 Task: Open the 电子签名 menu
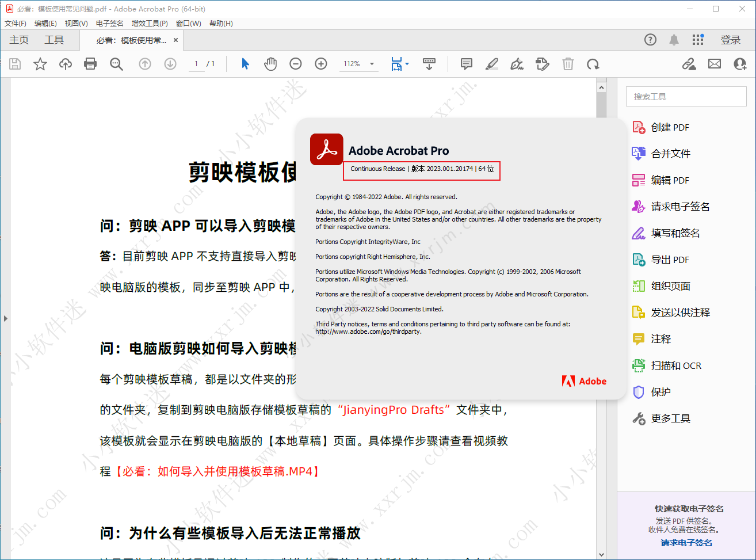(x=109, y=24)
